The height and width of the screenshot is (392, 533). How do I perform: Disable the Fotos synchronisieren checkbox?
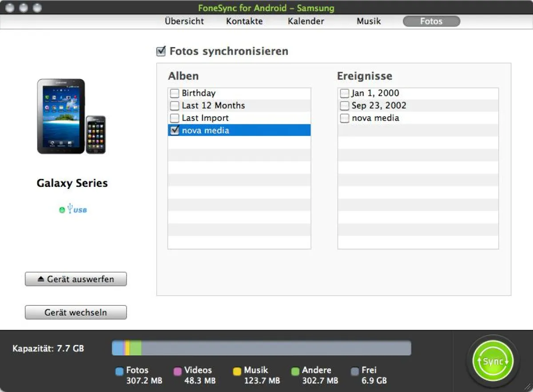(x=162, y=51)
